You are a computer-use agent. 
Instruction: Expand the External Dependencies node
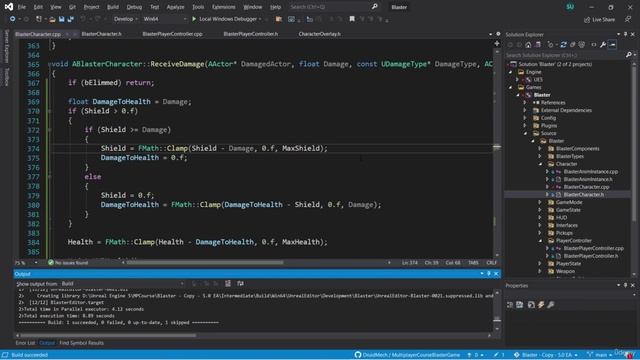tap(525, 110)
